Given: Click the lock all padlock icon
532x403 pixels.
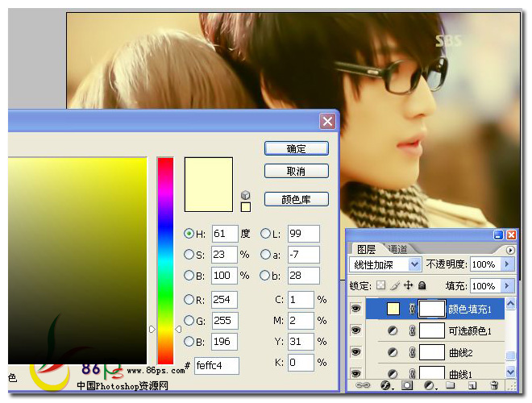Looking at the screenshot, I should 422,285.
